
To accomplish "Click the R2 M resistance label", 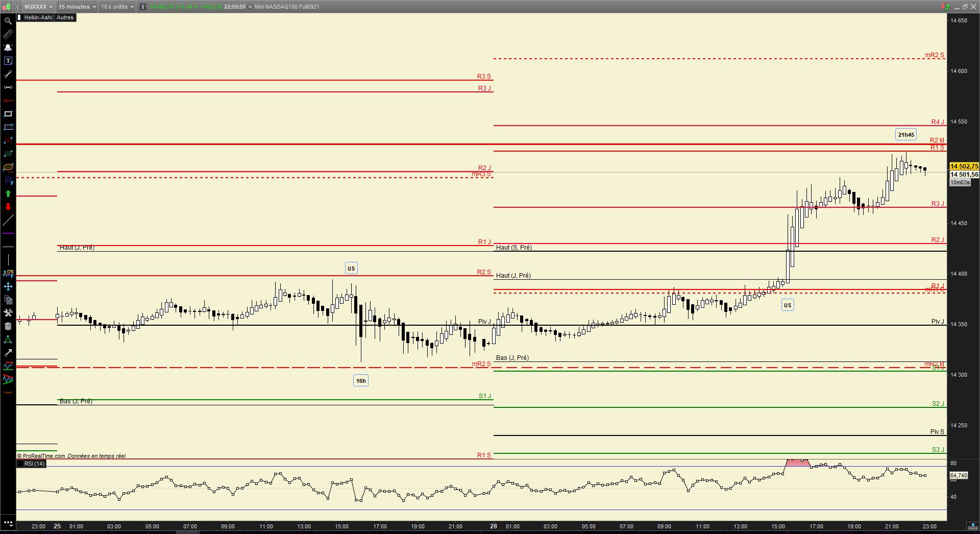I will [937, 140].
